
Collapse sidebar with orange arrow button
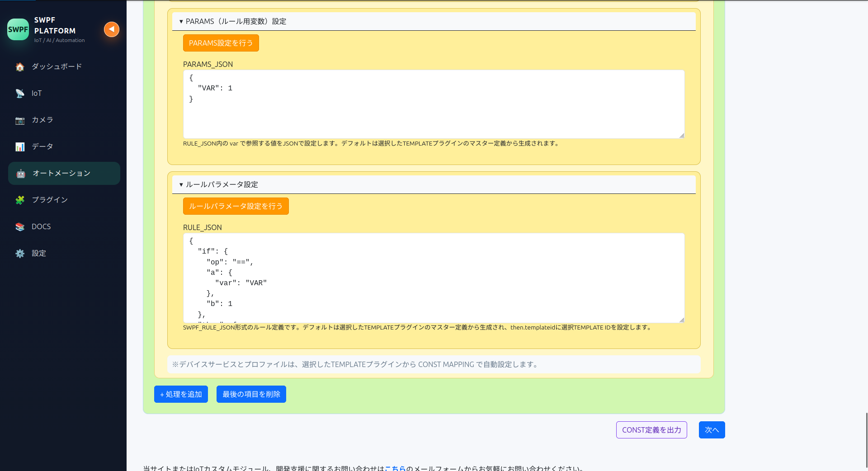point(112,29)
